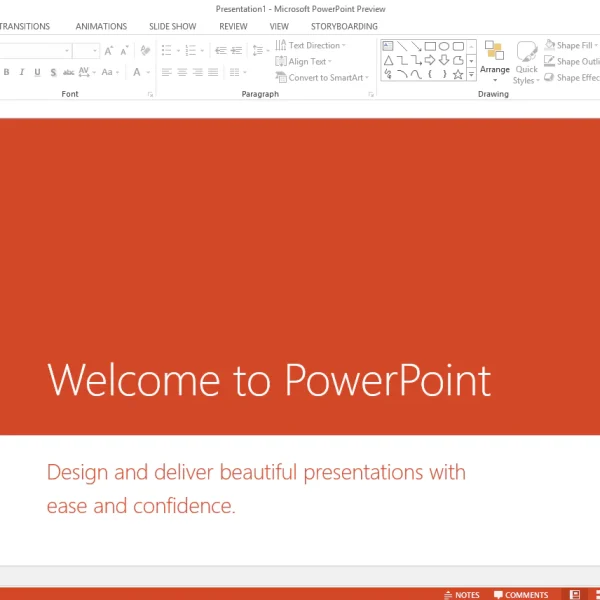The width and height of the screenshot is (600, 600).
Task: Expand shapes gallery More arrow
Action: coord(471,75)
